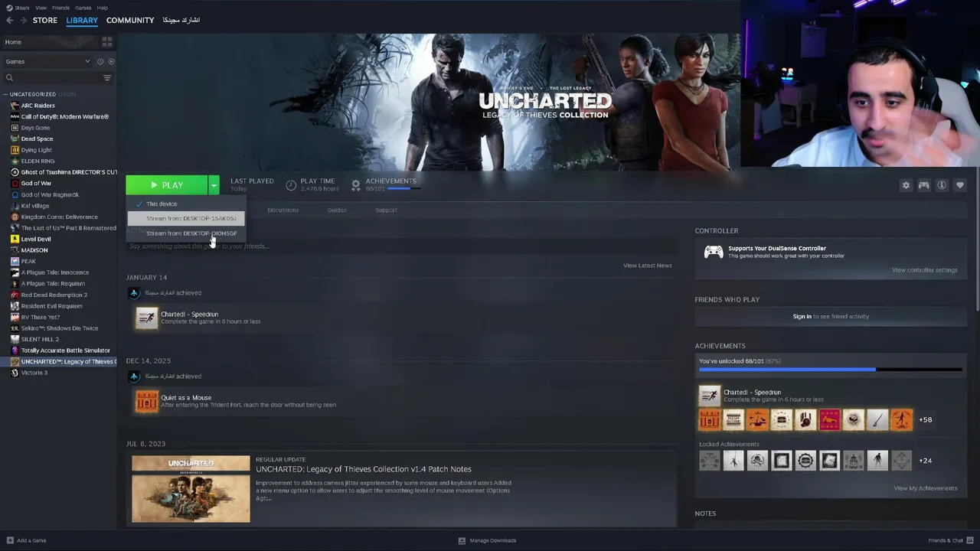Click the header achievements mini progress bar

pyautogui.click(x=403, y=188)
